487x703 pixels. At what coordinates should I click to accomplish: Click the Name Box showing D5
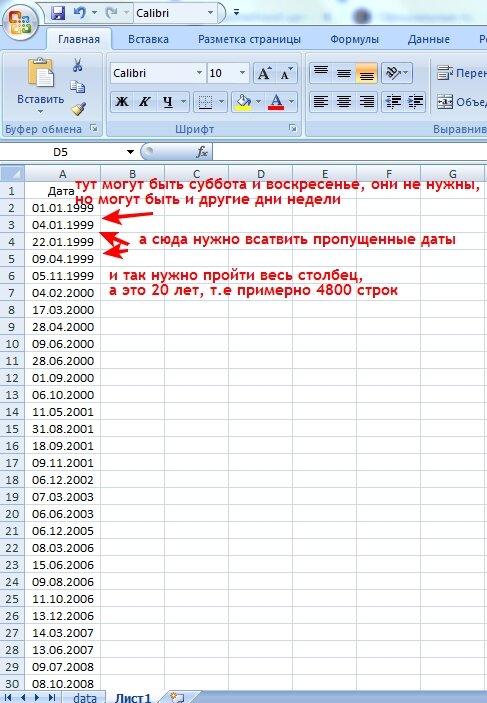coord(61,152)
